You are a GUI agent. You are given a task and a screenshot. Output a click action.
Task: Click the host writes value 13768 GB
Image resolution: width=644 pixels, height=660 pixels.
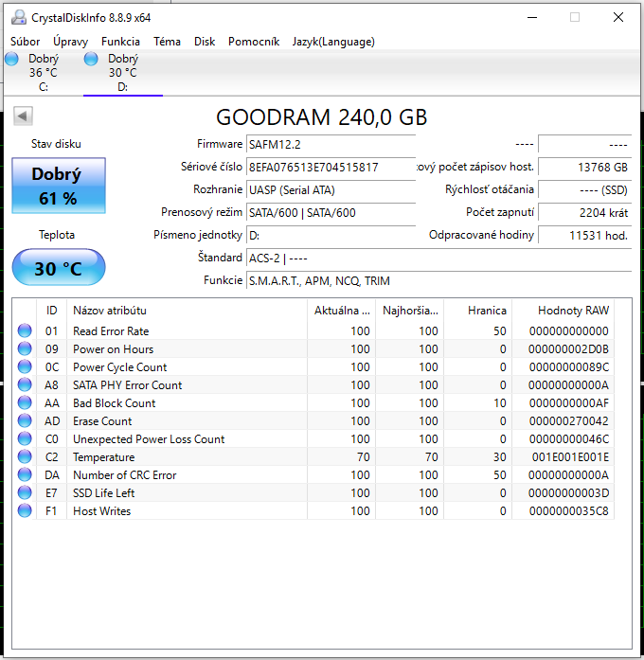(584, 167)
